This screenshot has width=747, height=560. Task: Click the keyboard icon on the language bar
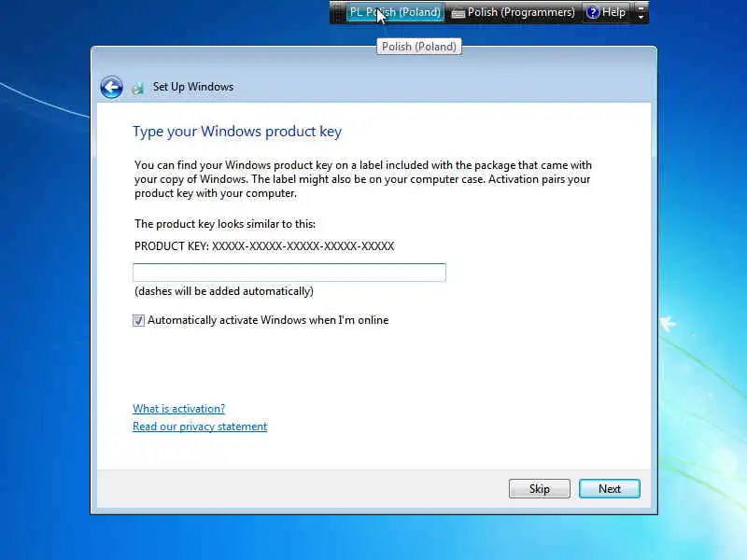(458, 14)
